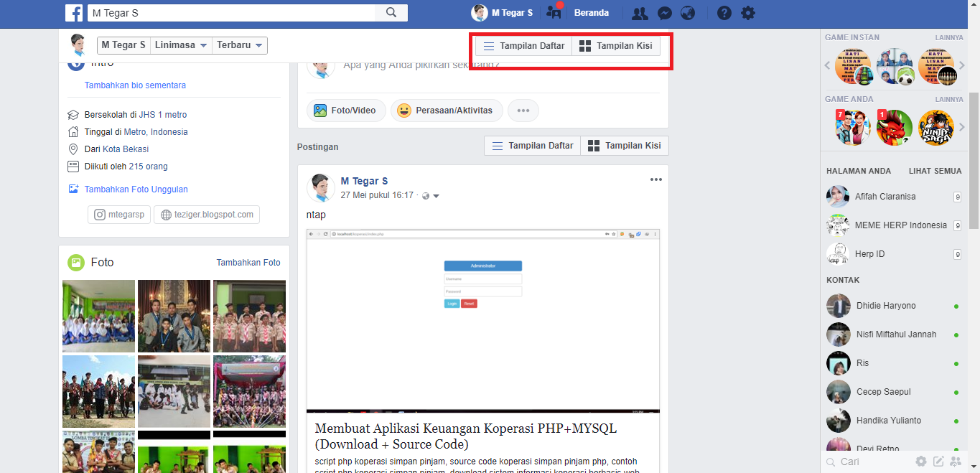Click the search magnifier icon
The height and width of the screenshot is (473, 980).
coord(391,12)
